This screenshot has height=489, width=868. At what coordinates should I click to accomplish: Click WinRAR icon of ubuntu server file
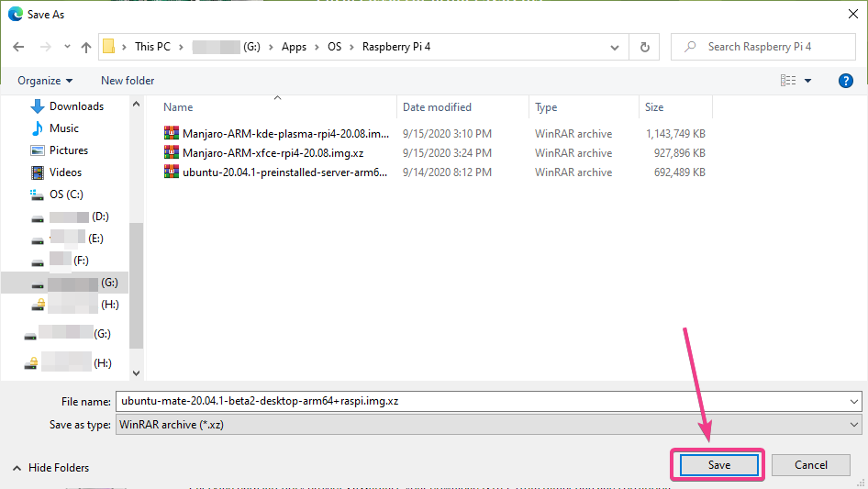pos(171,172)
